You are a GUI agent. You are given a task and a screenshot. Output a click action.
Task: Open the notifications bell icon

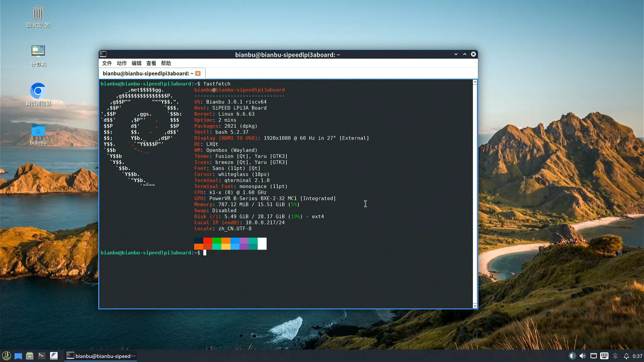tap(626, 356)
